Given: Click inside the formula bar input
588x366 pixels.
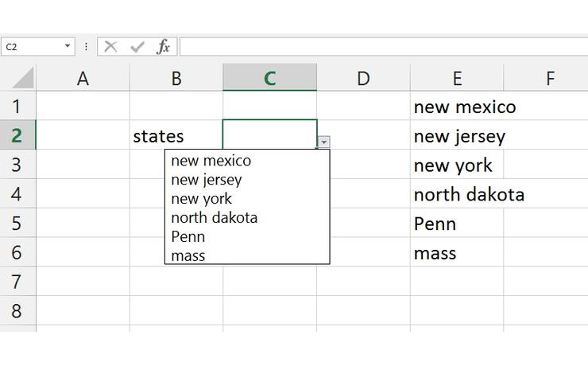Looking at the screenshot, I should [381, 47].
